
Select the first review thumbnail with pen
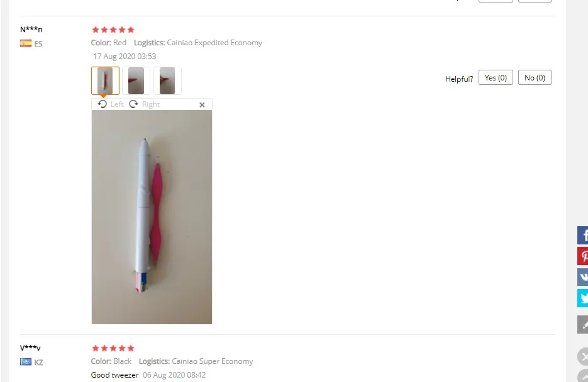[106, 80]
